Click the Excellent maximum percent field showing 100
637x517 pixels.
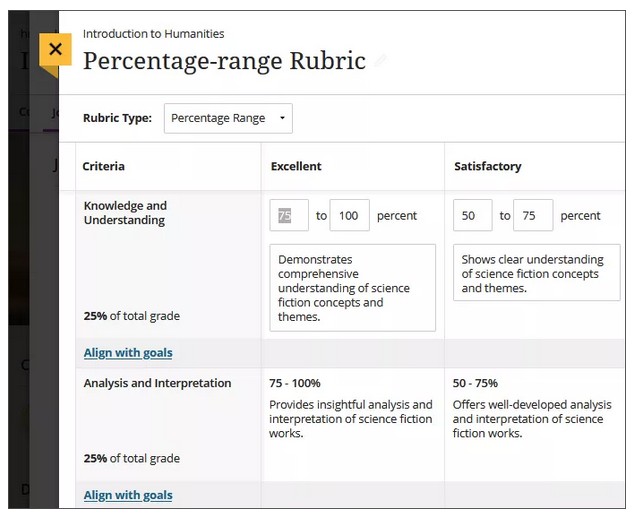(349, 215)
